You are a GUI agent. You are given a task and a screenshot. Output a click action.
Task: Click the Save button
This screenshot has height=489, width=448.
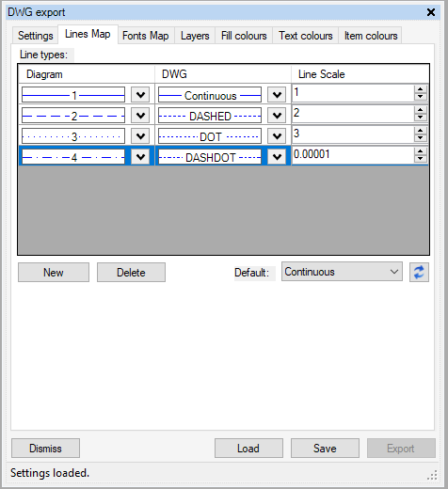tap(325, 448)
